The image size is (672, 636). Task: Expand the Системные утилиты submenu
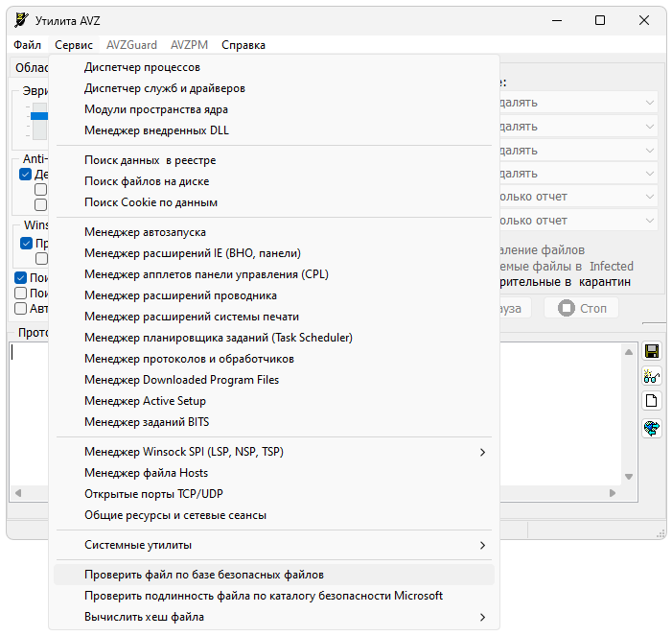482,545
